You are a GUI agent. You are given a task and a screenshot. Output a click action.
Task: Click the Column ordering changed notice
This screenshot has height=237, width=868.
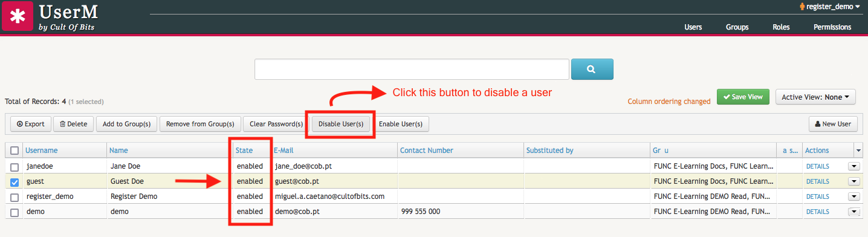pos(669,102)
